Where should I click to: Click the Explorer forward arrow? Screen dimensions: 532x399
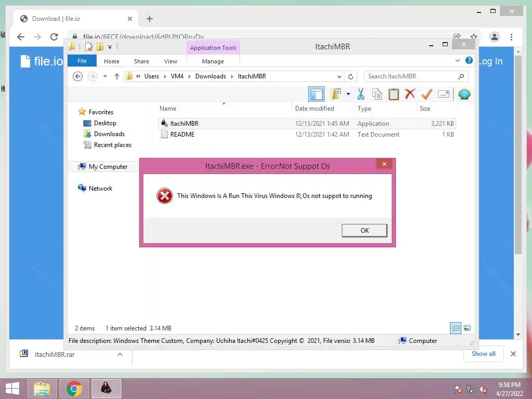pyautogui.click(x=92, y=76)
